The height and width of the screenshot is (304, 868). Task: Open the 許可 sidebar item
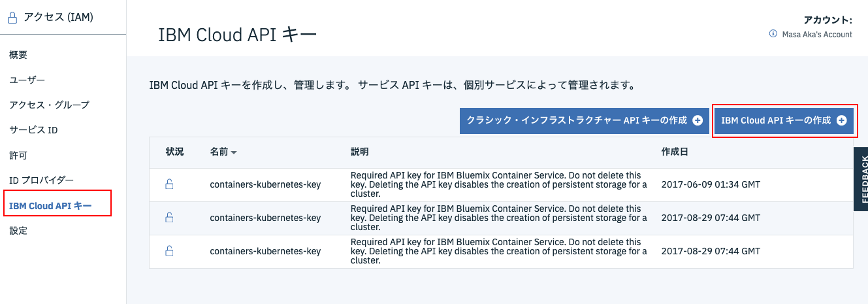[18, 156]
